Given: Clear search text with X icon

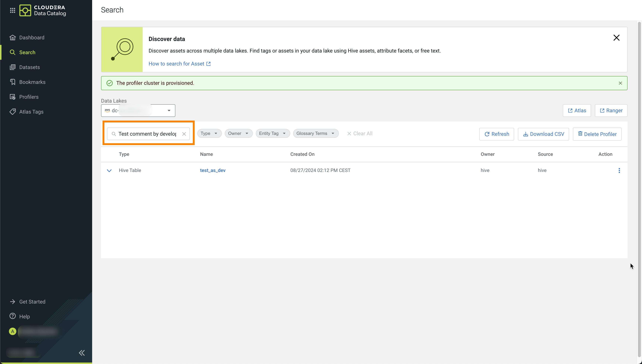Looking at the screenshot, I should pos(184,134).
